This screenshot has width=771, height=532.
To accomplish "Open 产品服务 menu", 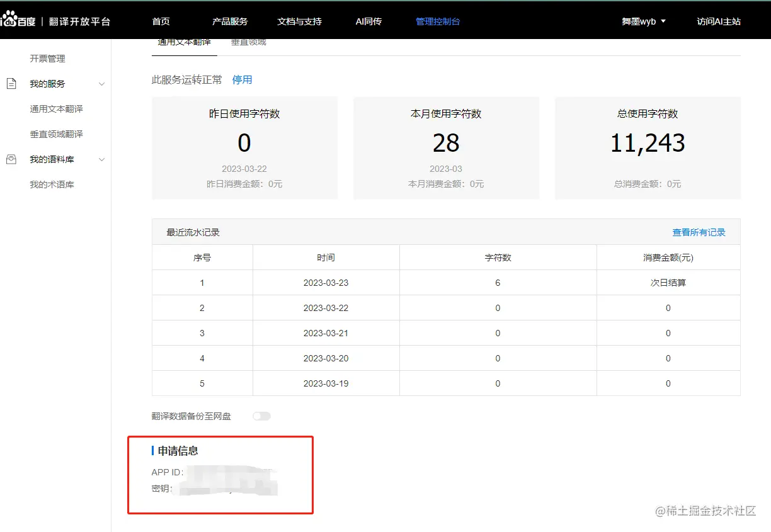I will (230, 21).
